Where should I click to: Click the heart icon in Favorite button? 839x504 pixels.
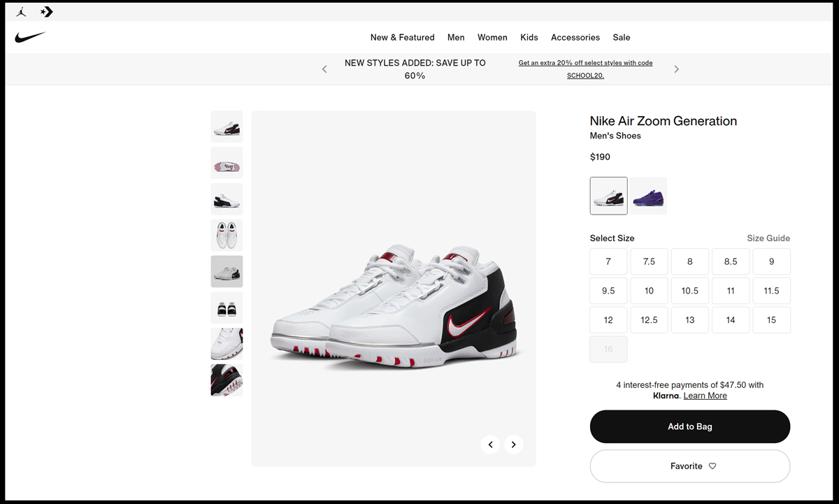point(712,466)
